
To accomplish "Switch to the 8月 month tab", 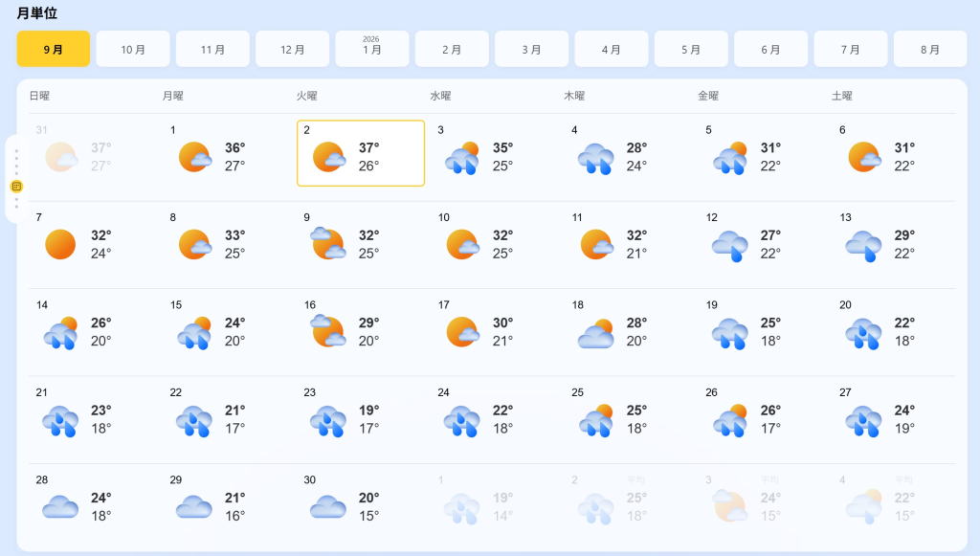I will (x=930, y=49).
